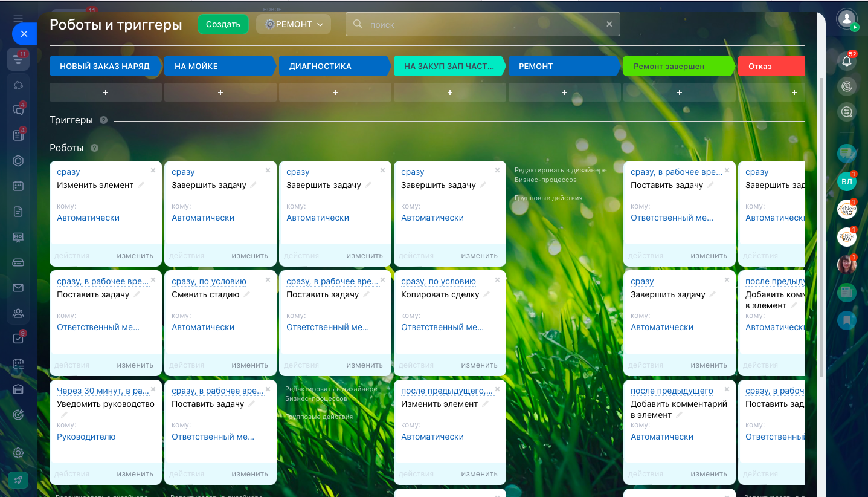Open the CRM funnel icon with badge 11
The image size is (868, 497).
point(18,59)
